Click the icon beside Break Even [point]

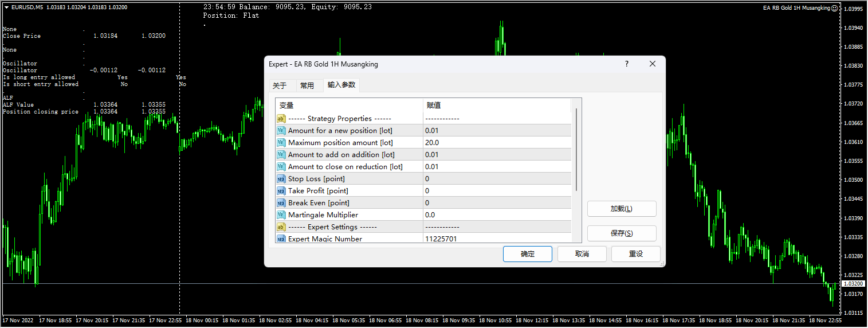point(281,203)
